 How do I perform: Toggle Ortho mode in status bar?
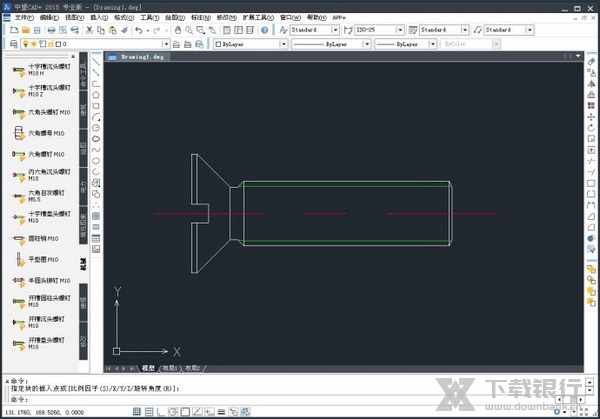[161, 412]
